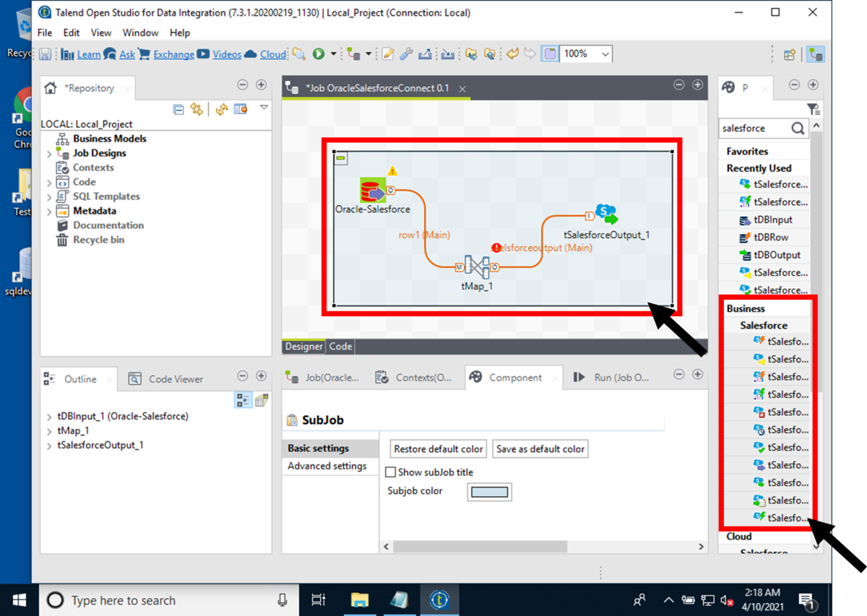Select tDBOutput in Recently Used palette
This screenshot has height=616, width=867.
(776, 255)
